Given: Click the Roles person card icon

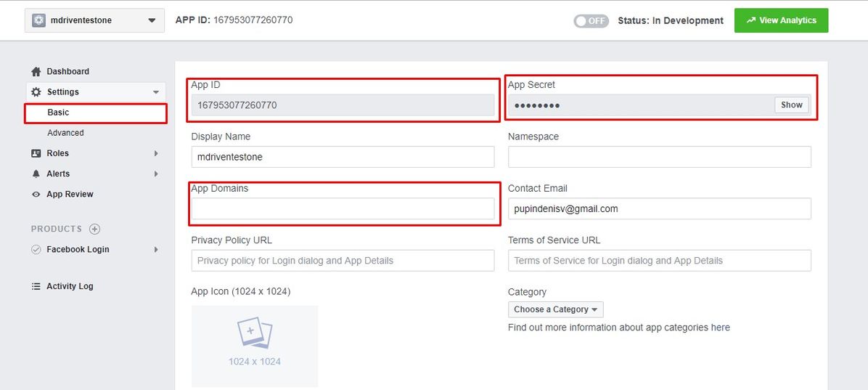Looking at the screenshot, I should (36, 153).
